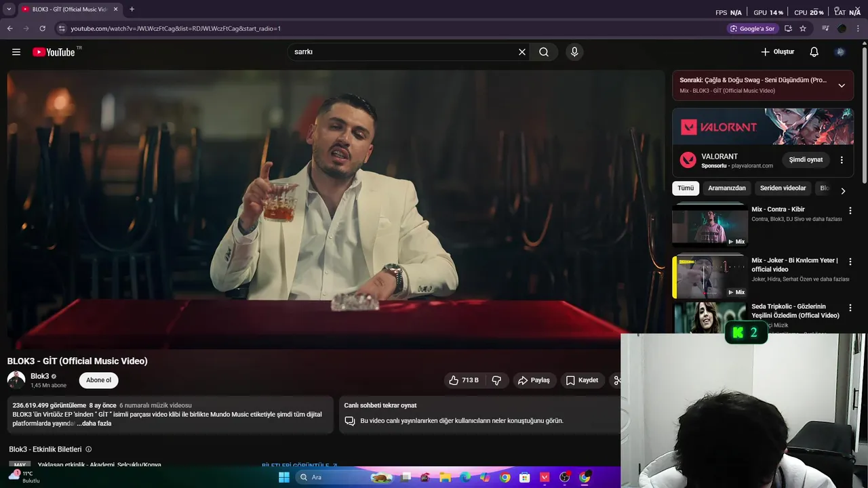This screenshot has width=868, height=488.
Task: Play Valorant with Şimdi oynat
Action: [806, 160]
